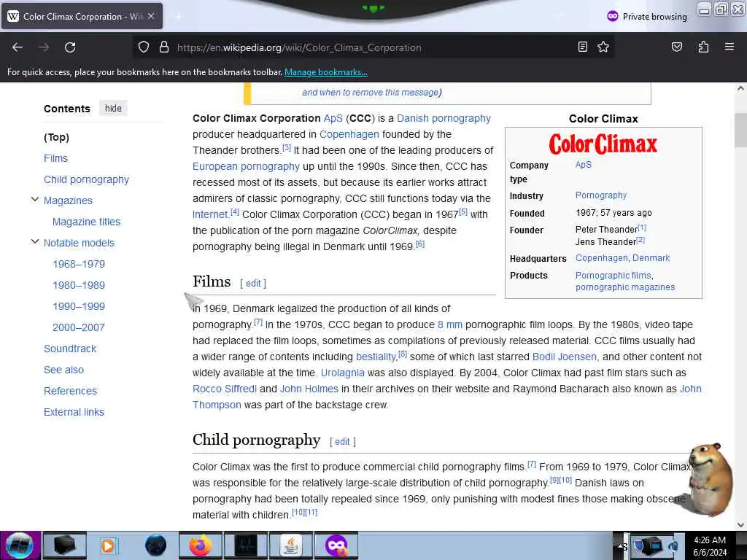Screen dimensions: 747x560
Task: Click the vertical scrollbar thumb
Action: click(740, 131)
